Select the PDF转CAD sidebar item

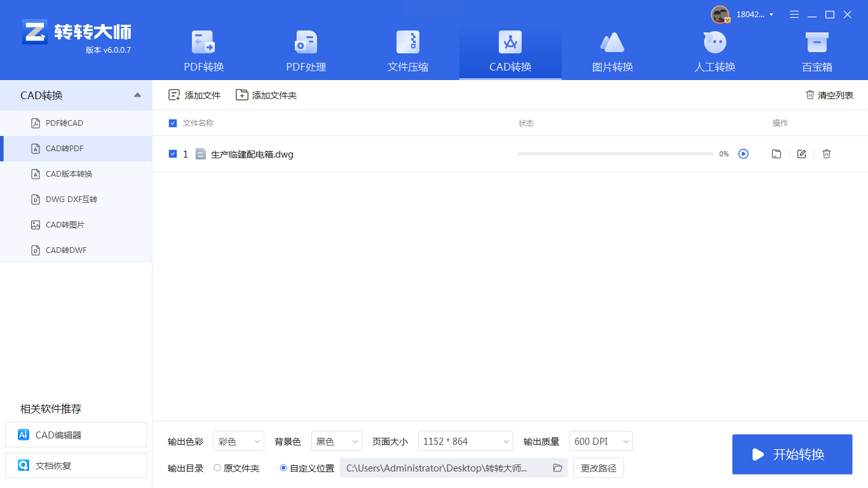76,123
